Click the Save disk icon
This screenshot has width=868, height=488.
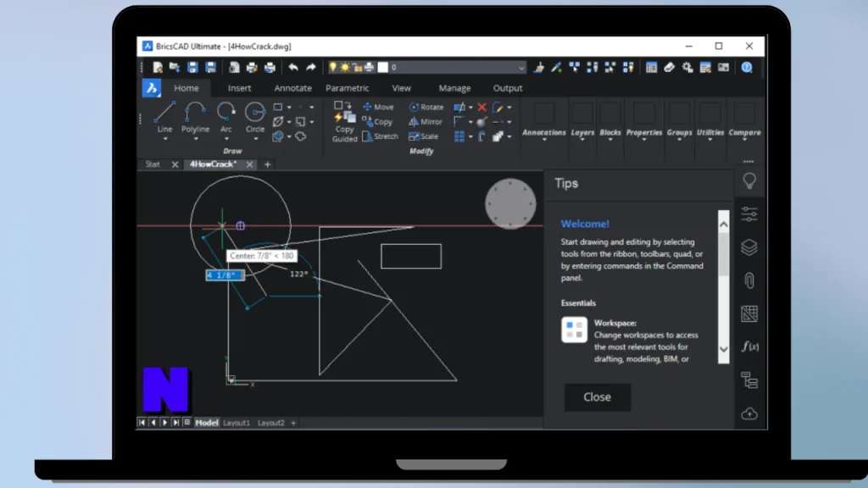[x=192, y=68]
